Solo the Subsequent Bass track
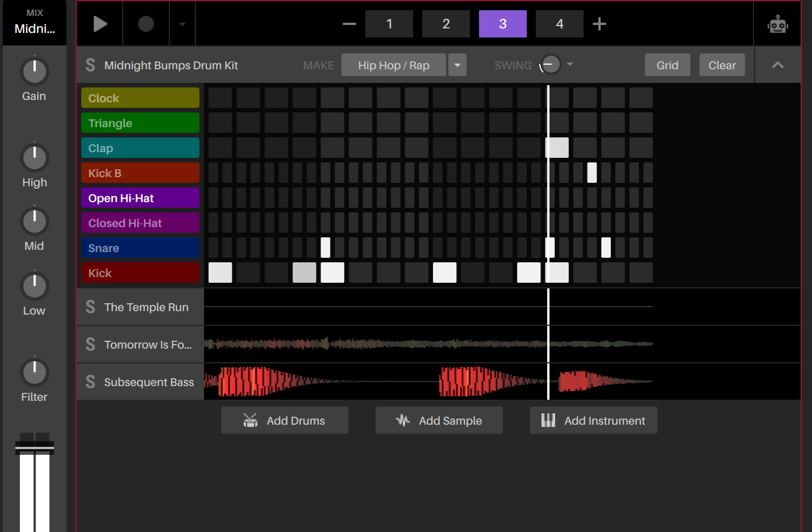Image resolution: width=812 pixels, height=532 pixels. click(x=90, y=382)
